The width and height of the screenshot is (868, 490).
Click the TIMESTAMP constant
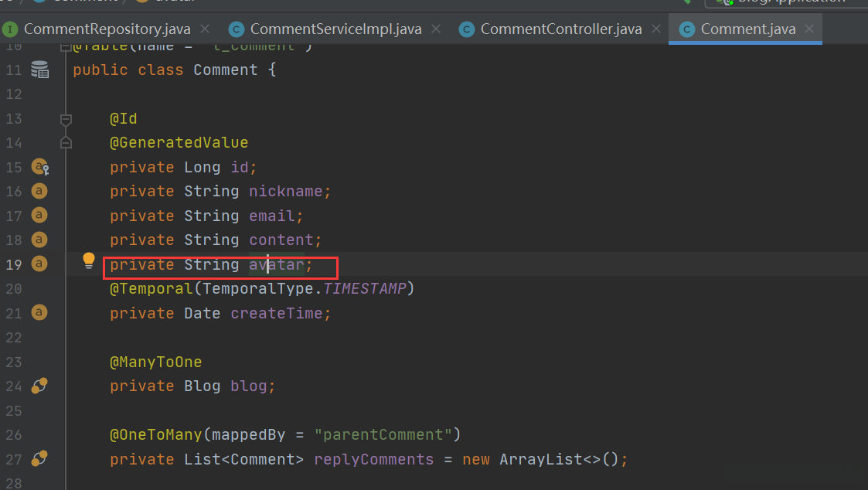tap(364, 289)
